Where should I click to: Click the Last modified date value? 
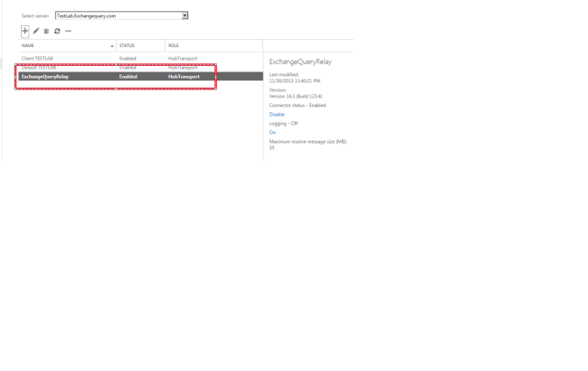(x=295, y=81)
